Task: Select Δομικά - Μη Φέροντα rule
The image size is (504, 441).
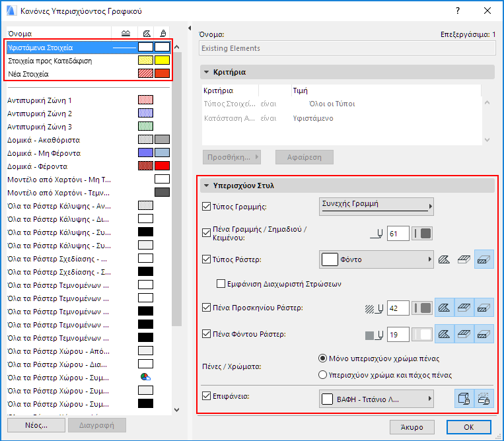Action: point(89,153)
